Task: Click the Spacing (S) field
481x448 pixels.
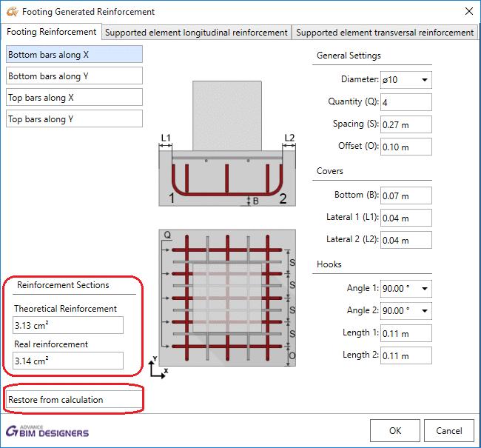Action: 406,124
